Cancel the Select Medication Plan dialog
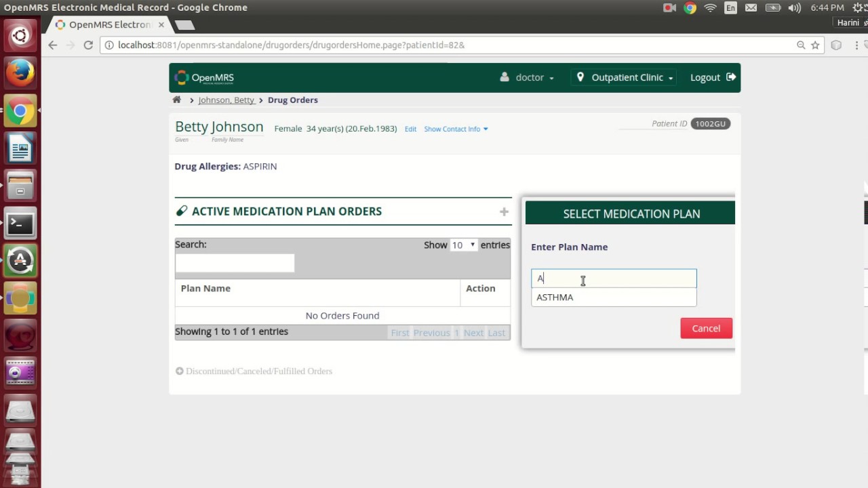The image size is (868, 488). click(706, 328)
